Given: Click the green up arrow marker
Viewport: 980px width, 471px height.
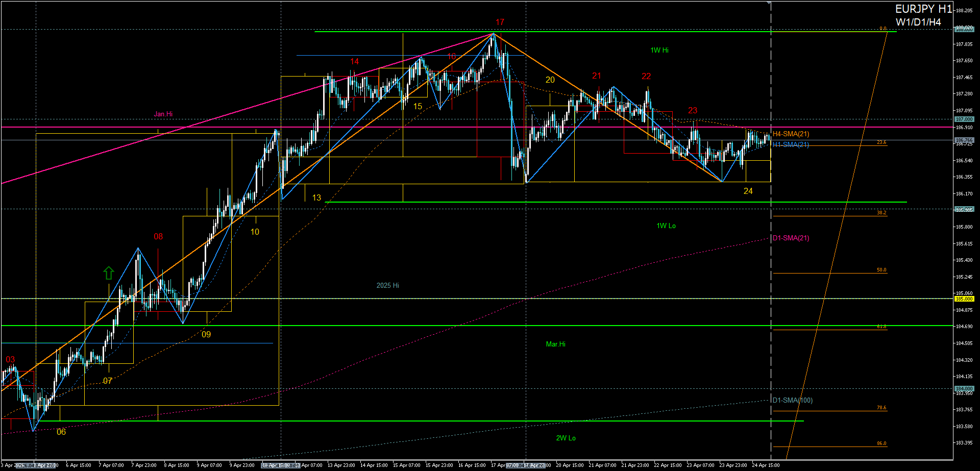Looking at the screenshot, I should (108, 272).
